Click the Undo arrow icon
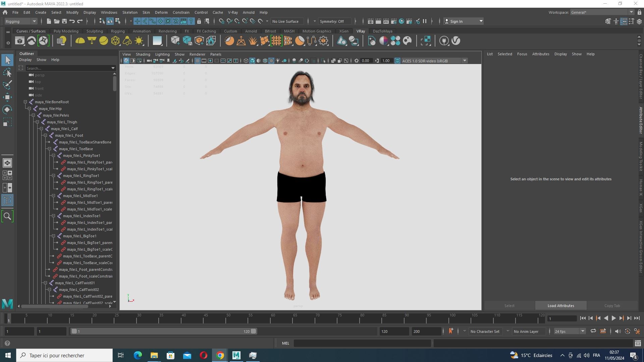Image resolution: width=644 pixels, height=362 pixels. (72, 21)
